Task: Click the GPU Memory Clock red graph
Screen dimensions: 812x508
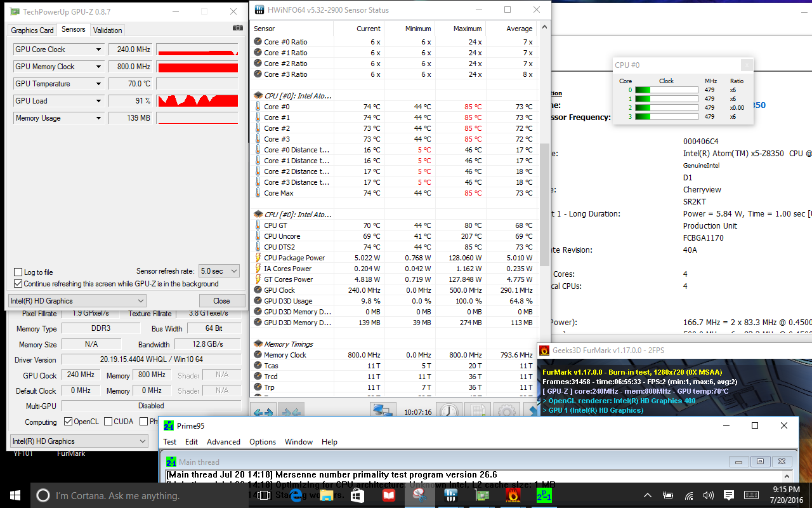Action: pyautogui.click(x=197, y=67)
